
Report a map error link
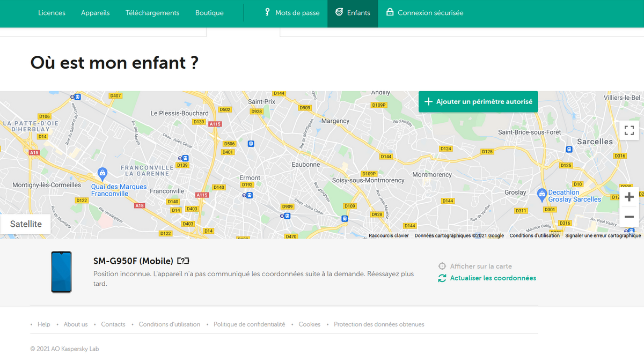(603, 235)
